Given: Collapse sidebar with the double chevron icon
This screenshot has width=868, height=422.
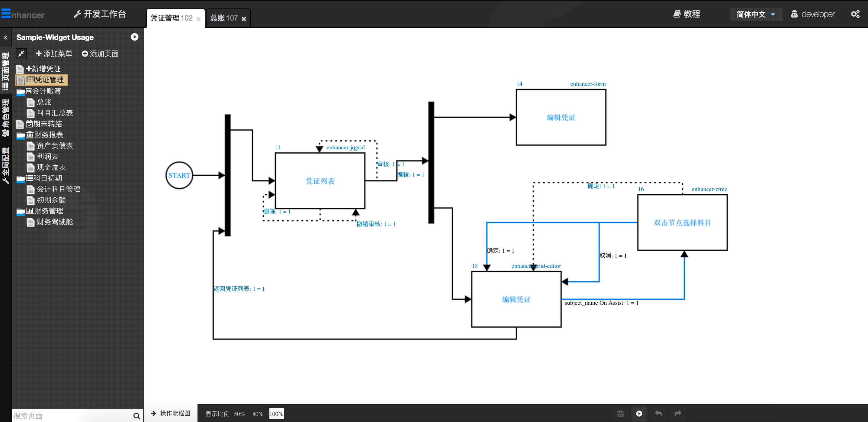Looking at the screenshot, I should click(5, 37).
